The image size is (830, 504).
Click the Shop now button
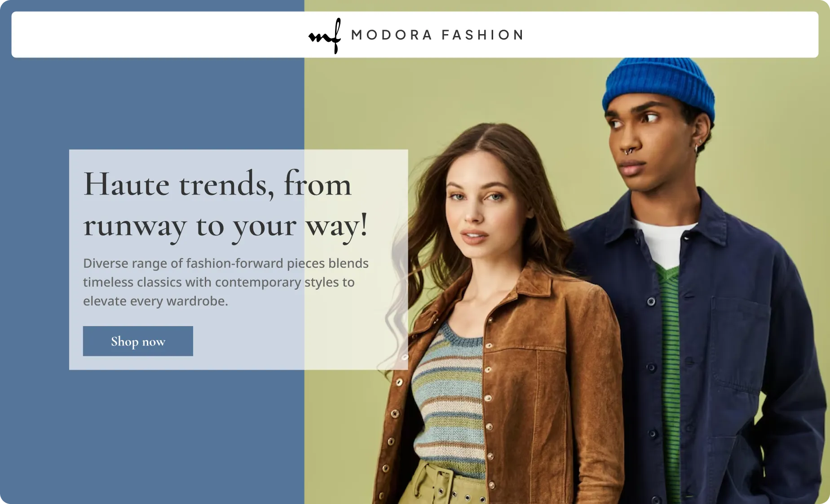click(138, 341)
